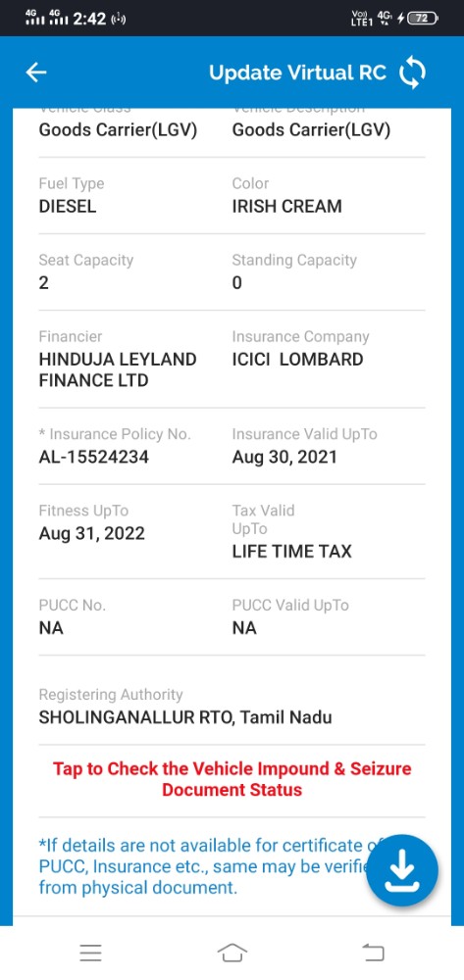Tap the back arrow icon
464x980 pixels.
[x=36, y=73]
